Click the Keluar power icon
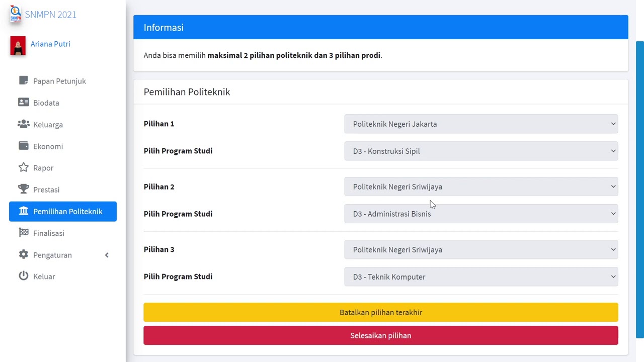This screenshot has width=644, height=362. click(24, 276)
